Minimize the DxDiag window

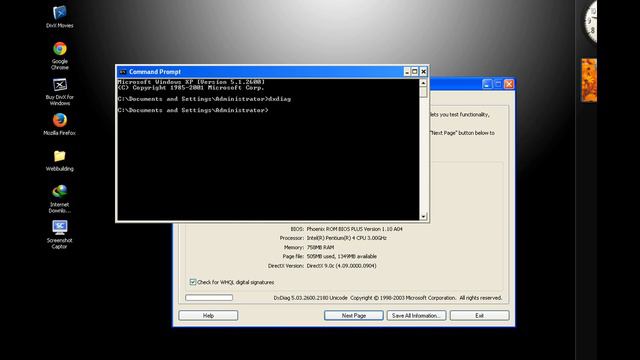coord(487,84)
